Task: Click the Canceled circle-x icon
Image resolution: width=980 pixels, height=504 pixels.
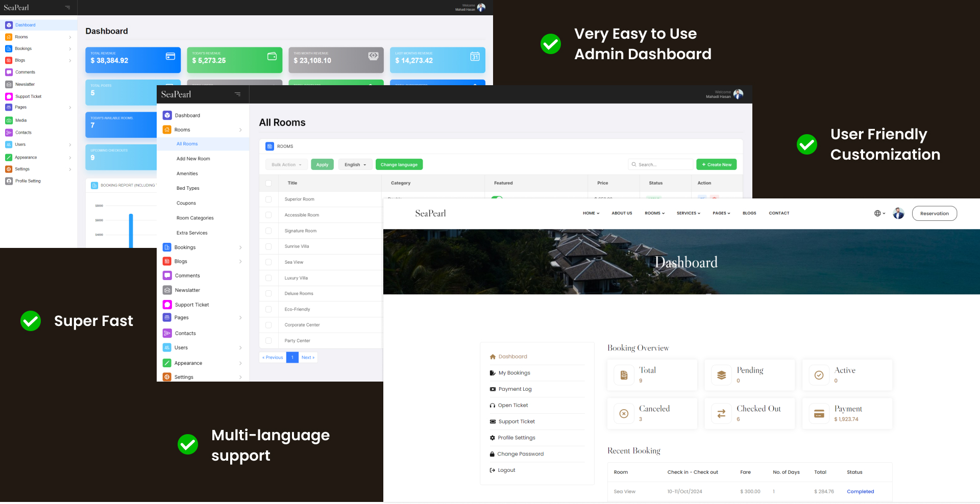Action: point(624,414)
